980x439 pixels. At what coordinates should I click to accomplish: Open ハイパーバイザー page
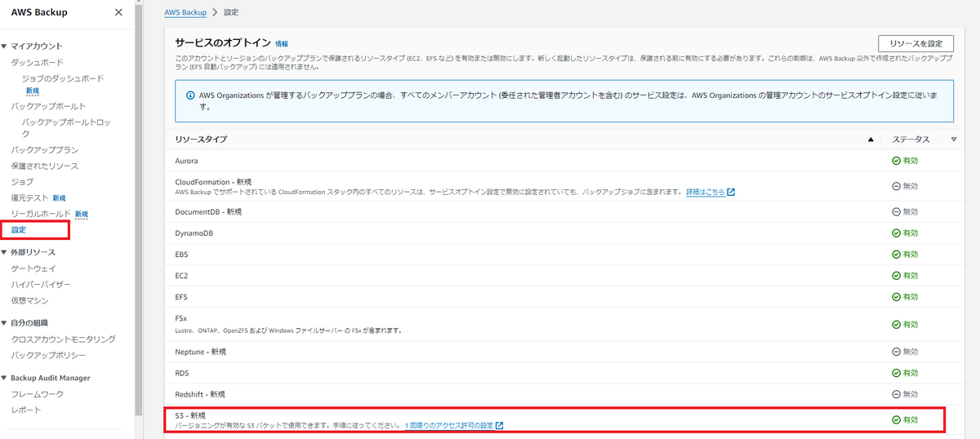point(41,284)
